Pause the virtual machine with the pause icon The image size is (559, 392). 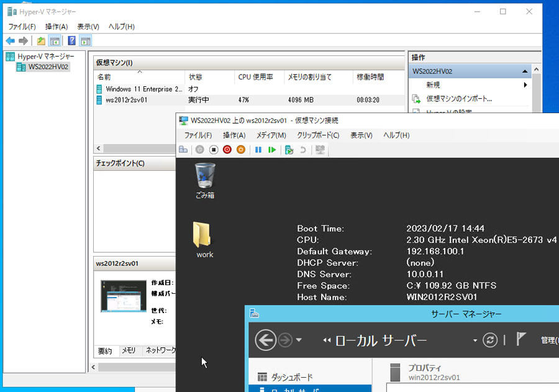258,150
